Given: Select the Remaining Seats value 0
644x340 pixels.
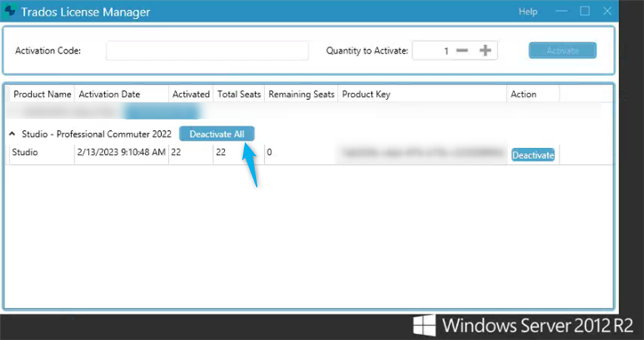Looking at the screenshot, I should pos(301,153).
